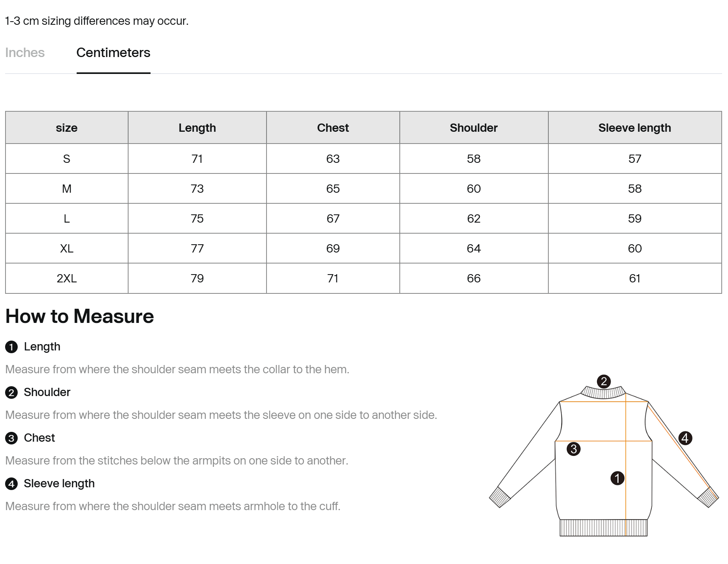Click the S size cell

point(67,159)
